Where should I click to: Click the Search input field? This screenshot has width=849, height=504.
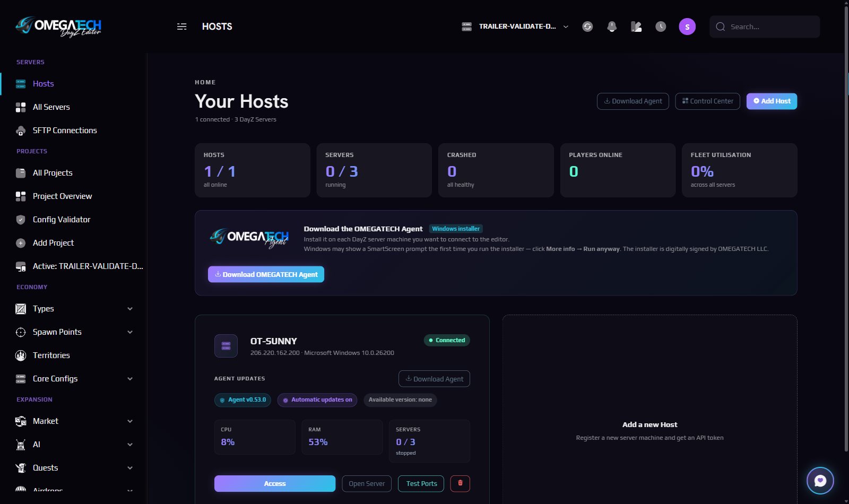pos(765,27)
